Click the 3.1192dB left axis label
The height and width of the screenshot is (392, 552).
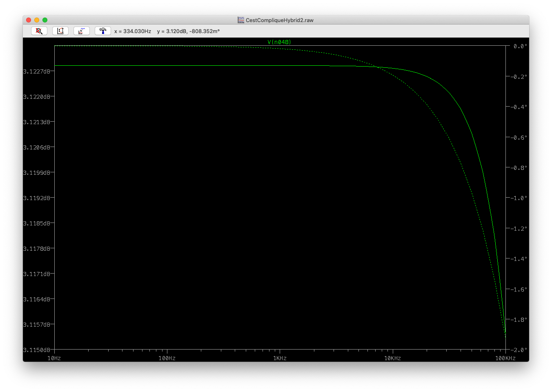click(37, 198)
